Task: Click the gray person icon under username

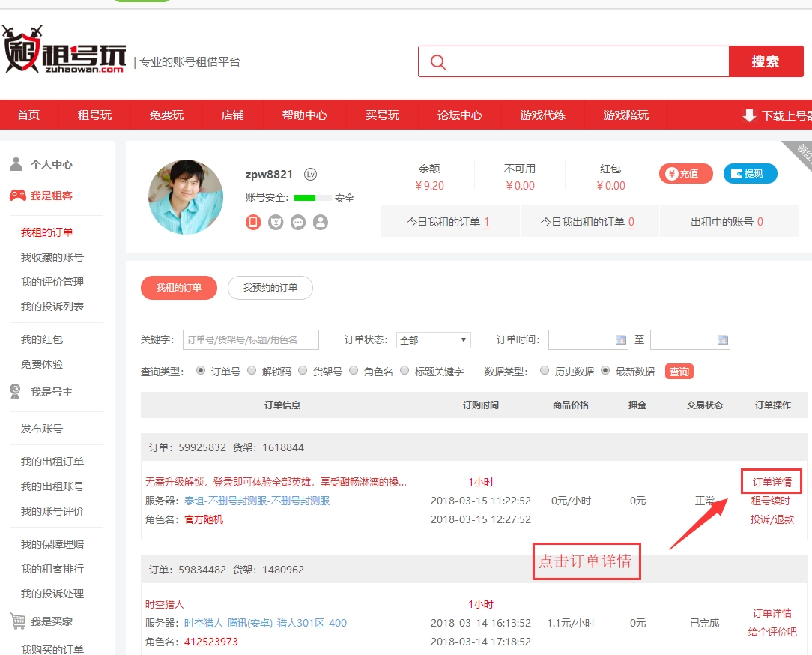Action: click(x=321, y=222)
